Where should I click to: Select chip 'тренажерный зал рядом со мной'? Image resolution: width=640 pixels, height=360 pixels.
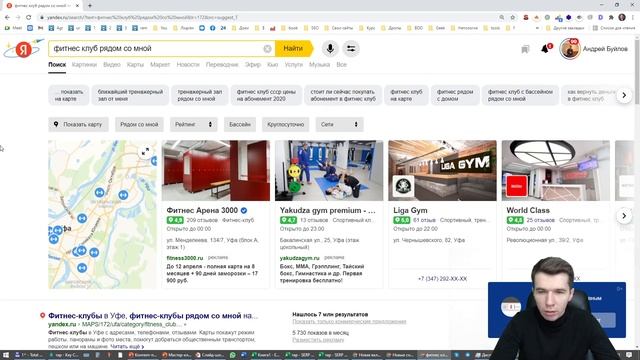click(x=200, y=95)
